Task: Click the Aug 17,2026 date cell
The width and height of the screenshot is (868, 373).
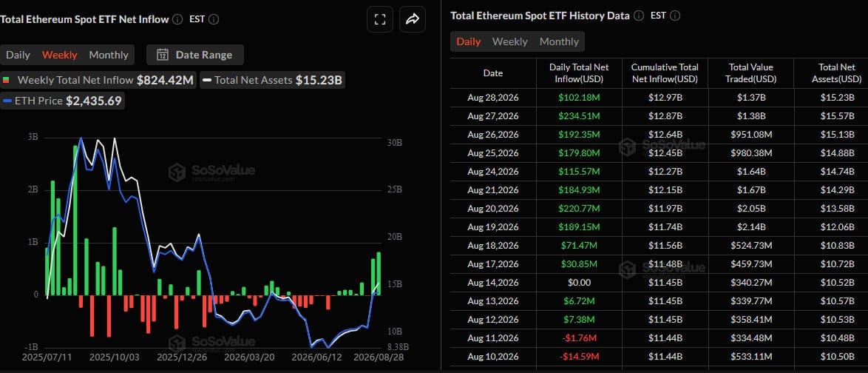Action: pyautogui.click(x=492, y=263)
